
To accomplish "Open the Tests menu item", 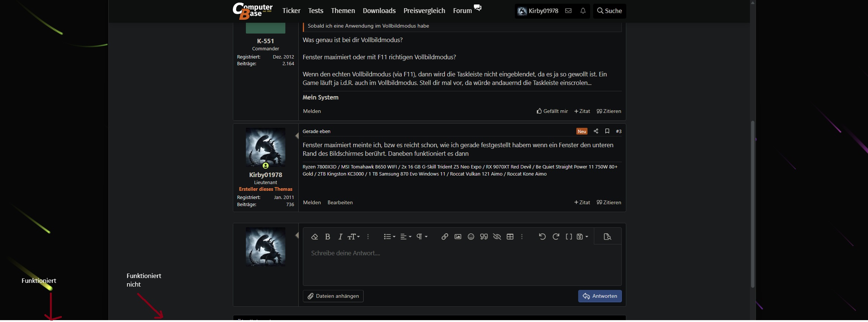I will coord(316,11).
